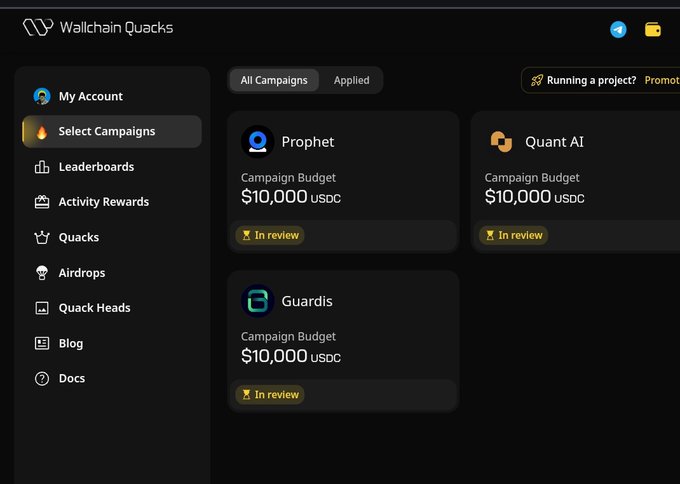Open the Airdrops menu item

(112, 273)
